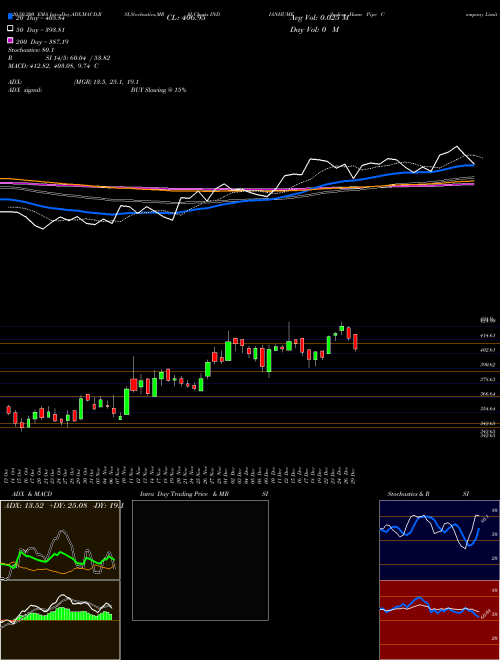Click the Intra Day Trading Price & MR title
This screenshot has height=660, width=500.
(184, 494)
